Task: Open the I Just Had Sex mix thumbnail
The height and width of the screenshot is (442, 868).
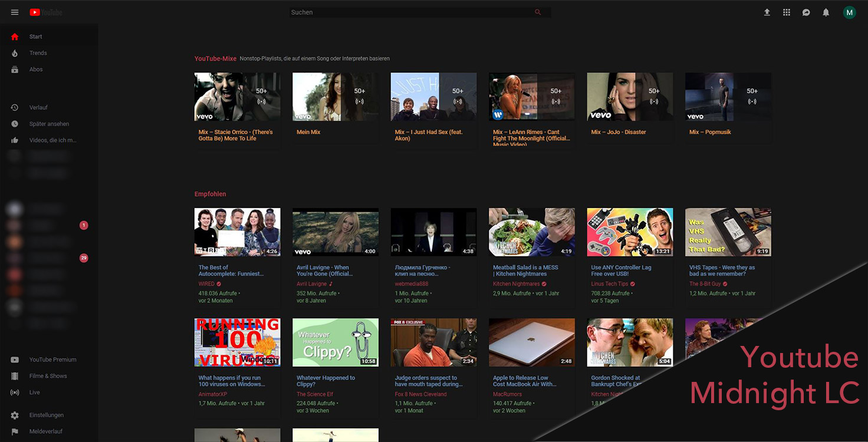Action: click(433, 97)
